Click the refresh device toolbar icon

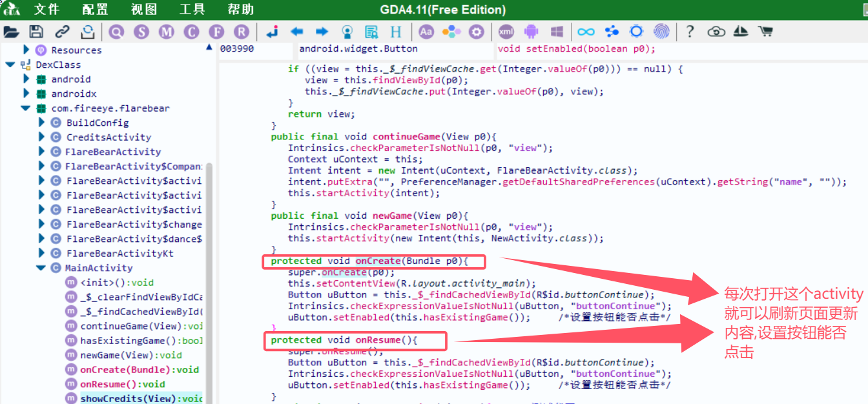[87, 31]
